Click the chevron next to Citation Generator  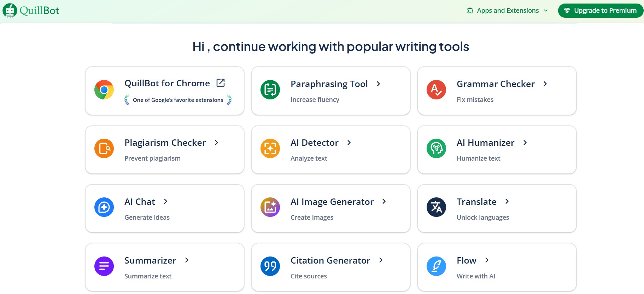(x=381, y=260)
